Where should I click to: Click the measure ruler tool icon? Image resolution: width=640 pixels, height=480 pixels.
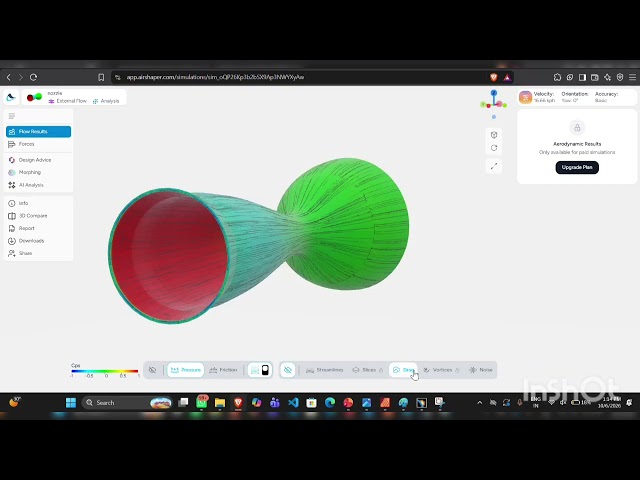[494, 166]
